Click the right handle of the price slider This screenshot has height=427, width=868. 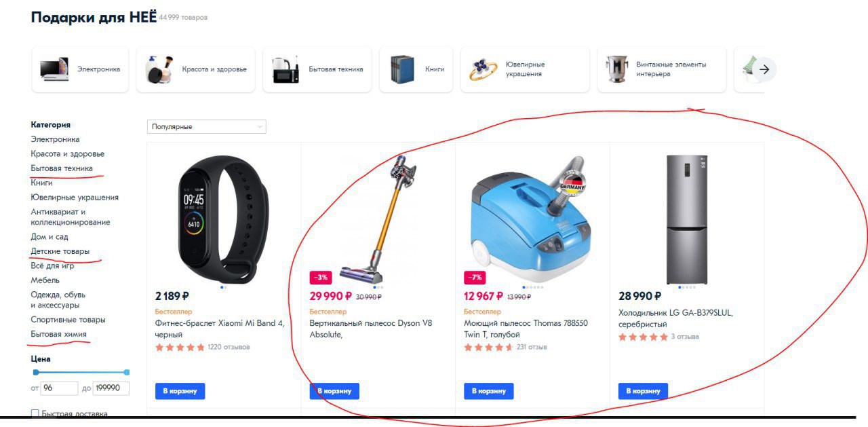click(x=127, y=372)
